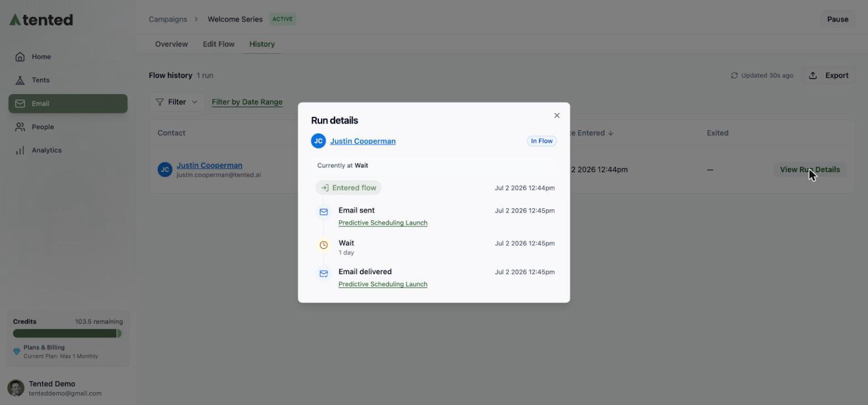Click the tenteddemo@gmail.com account email

[65, 393]
